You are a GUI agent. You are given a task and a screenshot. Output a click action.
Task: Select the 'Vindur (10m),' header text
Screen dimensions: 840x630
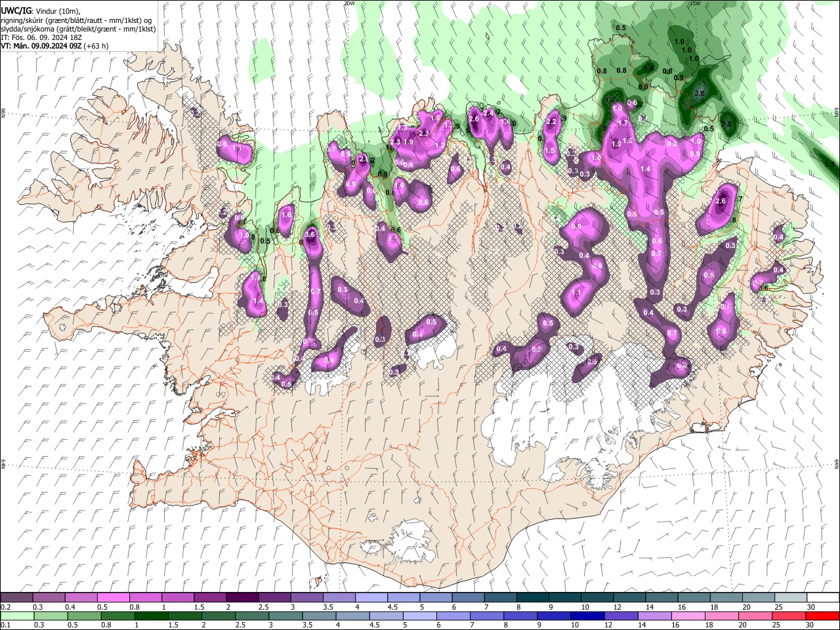[x=56, y=12]
